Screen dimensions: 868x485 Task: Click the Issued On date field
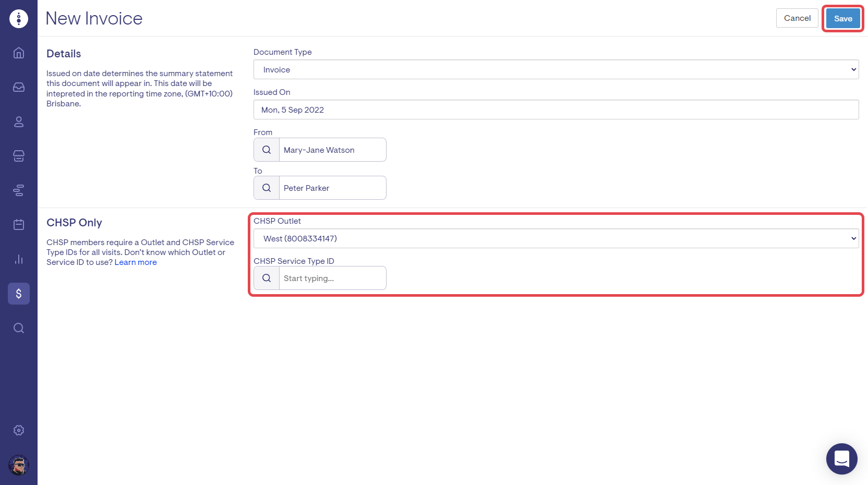pyautogui.click(x=556, y=110)
